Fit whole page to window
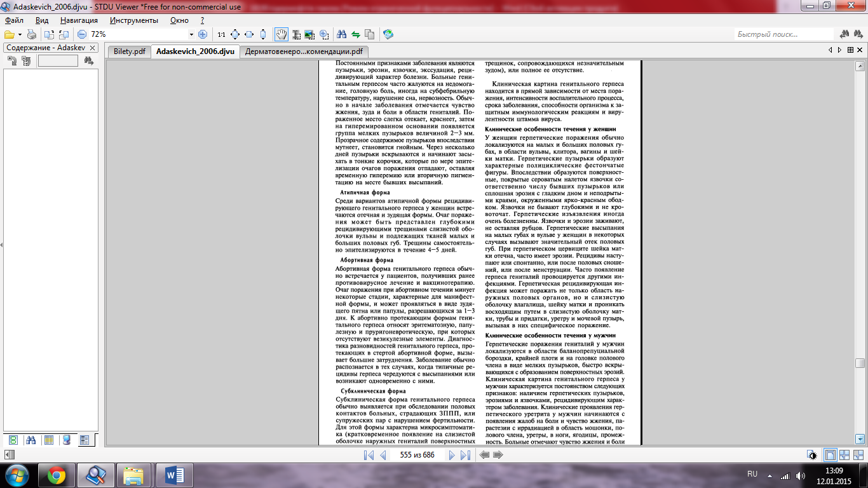Image resolution: width=868 pixels, height=488 pixels. (235, 34)
